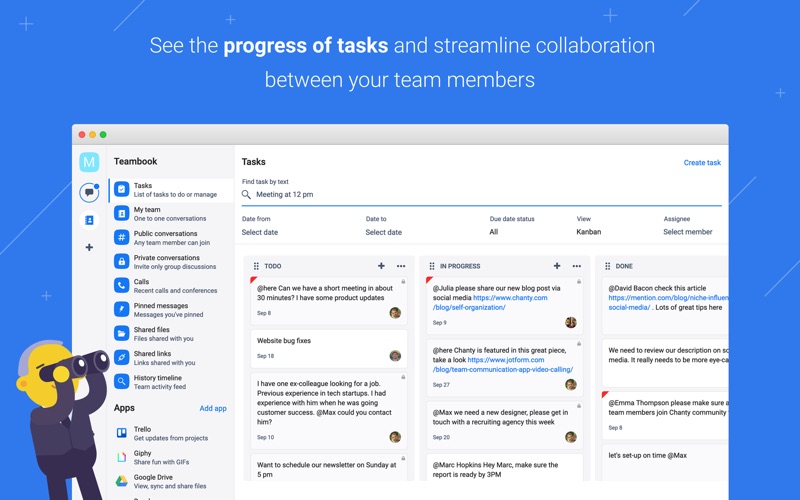Open the Assignee Select member dropdown

[688, 232]
